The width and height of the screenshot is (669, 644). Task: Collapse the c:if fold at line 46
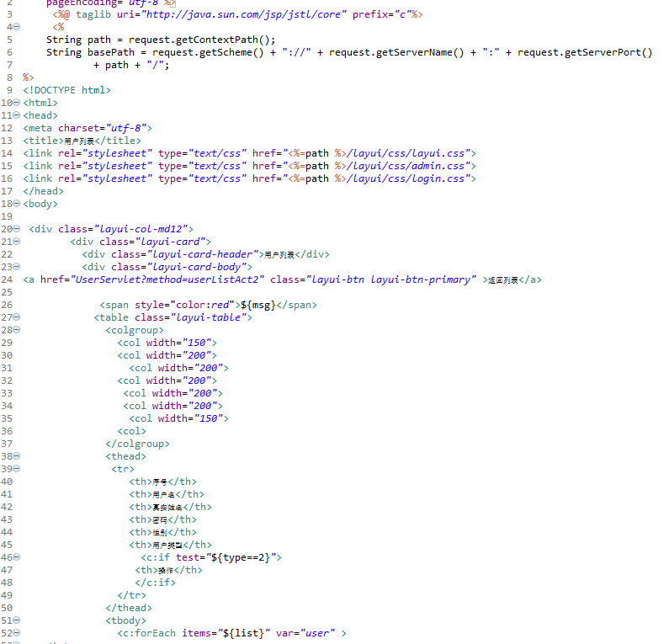17,557
